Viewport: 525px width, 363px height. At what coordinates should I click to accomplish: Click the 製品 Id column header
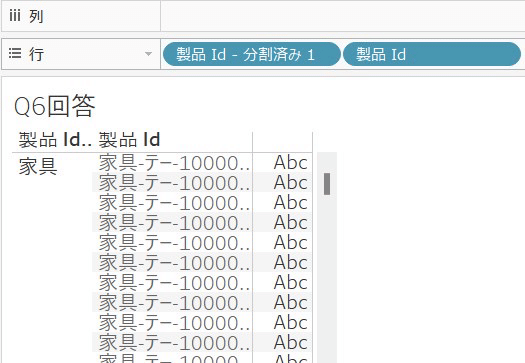pos(130,140)
